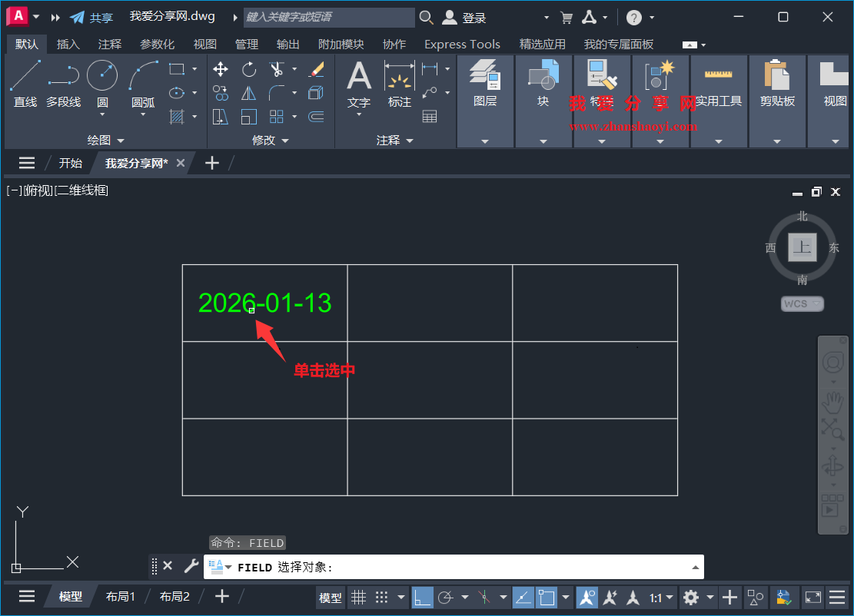The width and height of the screenshot is (854, 616).
Task: Activate the 移动 (Move) modify tool
Action: (221, 69)
